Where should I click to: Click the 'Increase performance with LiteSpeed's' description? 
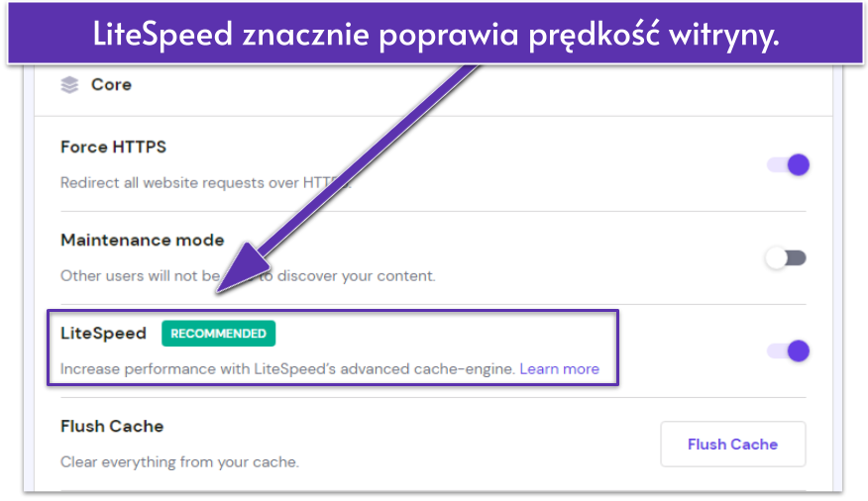click(x=287, y=368)
